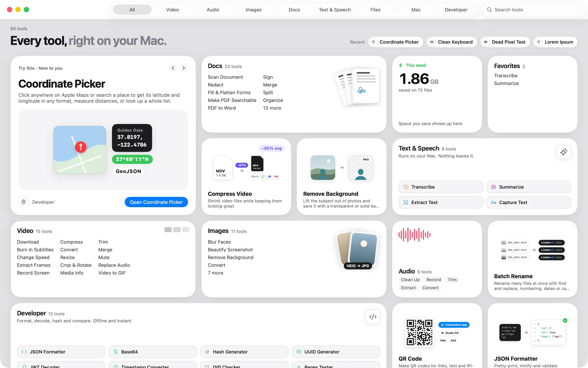Open Scan Document in Docs list

225,77
